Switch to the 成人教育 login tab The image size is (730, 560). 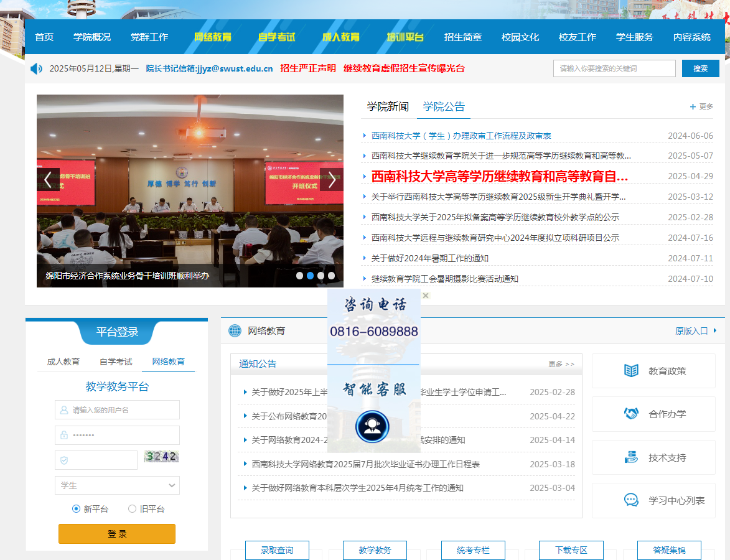(63, 362)
